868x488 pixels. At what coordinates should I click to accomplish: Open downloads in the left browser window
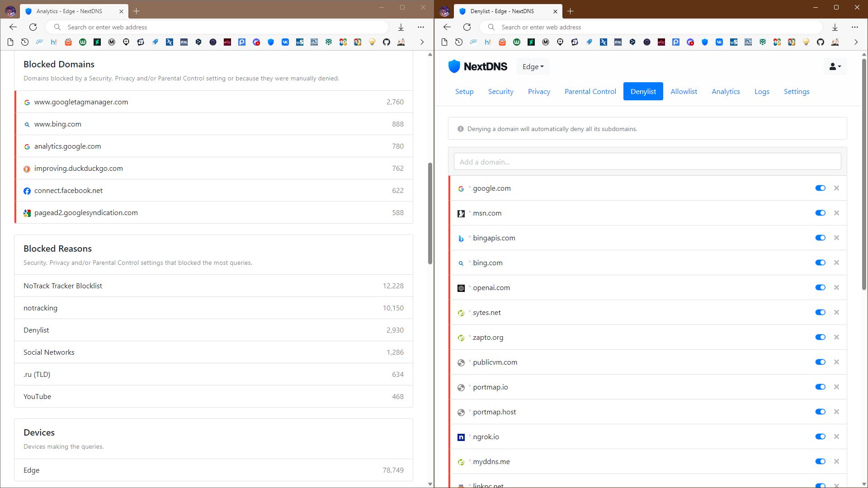(x=401, y=27)
